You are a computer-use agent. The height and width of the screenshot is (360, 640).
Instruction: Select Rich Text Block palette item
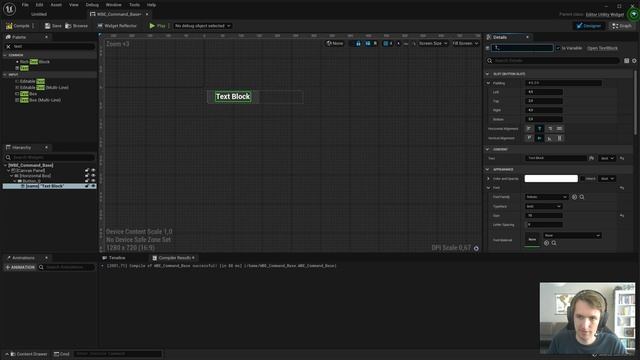click(x=34, y=62)
